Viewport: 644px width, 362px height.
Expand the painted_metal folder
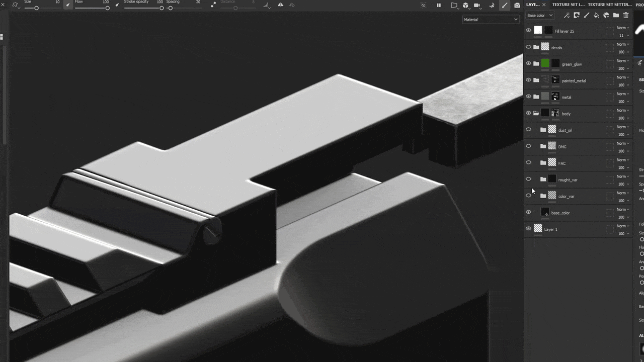pos(536,80)
